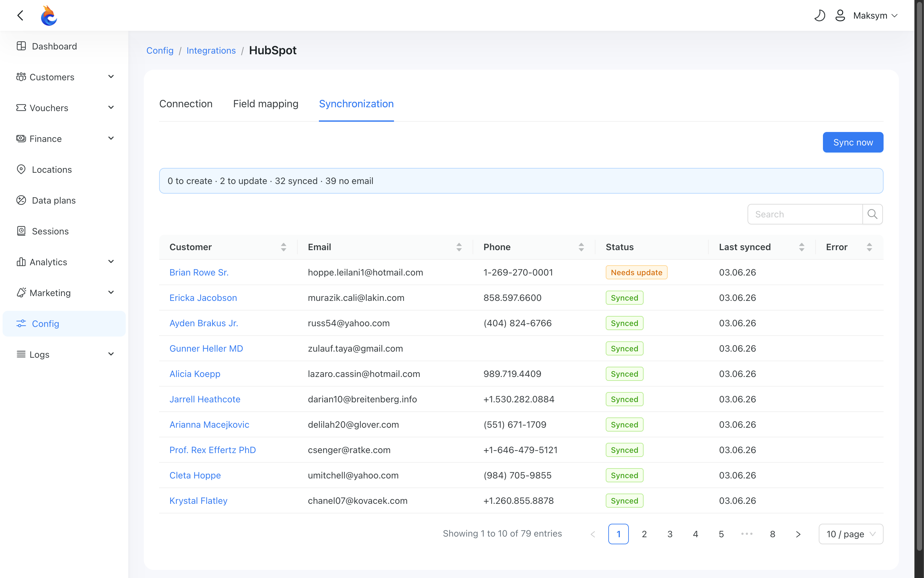Go to pagination page 5

(x=721, y=534)
